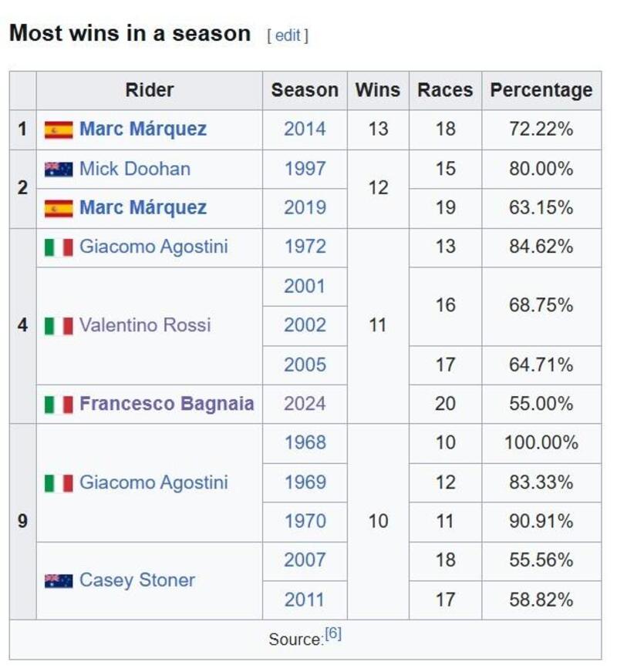Click the Spanish flag beside Marc Márquez 2019

point(59,208)
